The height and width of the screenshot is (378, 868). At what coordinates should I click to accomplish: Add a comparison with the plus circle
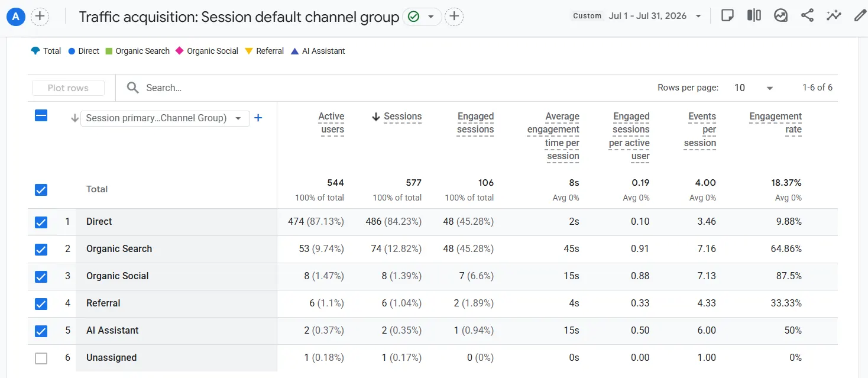coord(40,17)
